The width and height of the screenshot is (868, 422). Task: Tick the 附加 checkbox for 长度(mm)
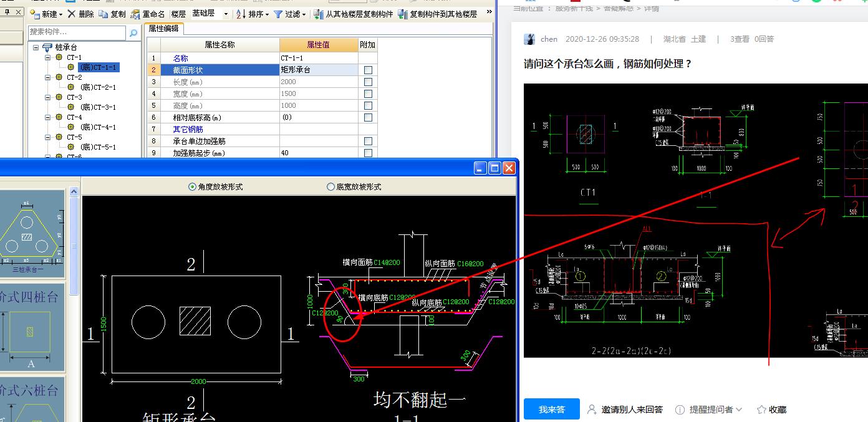pos(368,82)
